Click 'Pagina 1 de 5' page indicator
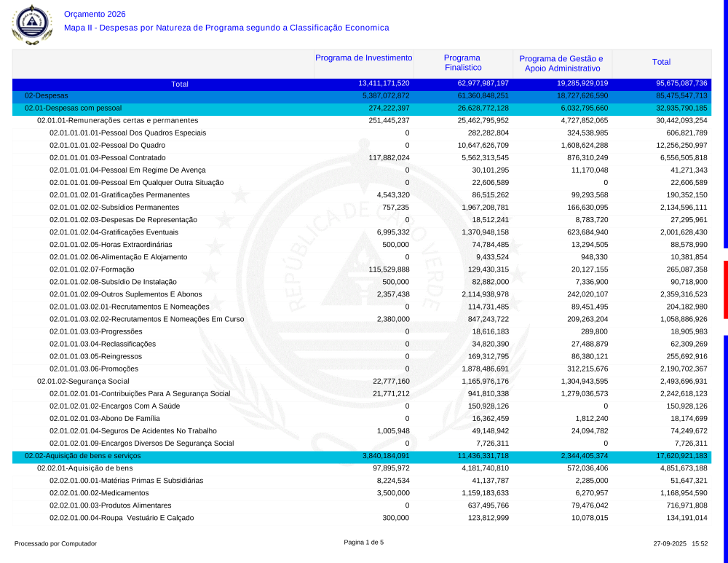 click(x=363, y=542)
